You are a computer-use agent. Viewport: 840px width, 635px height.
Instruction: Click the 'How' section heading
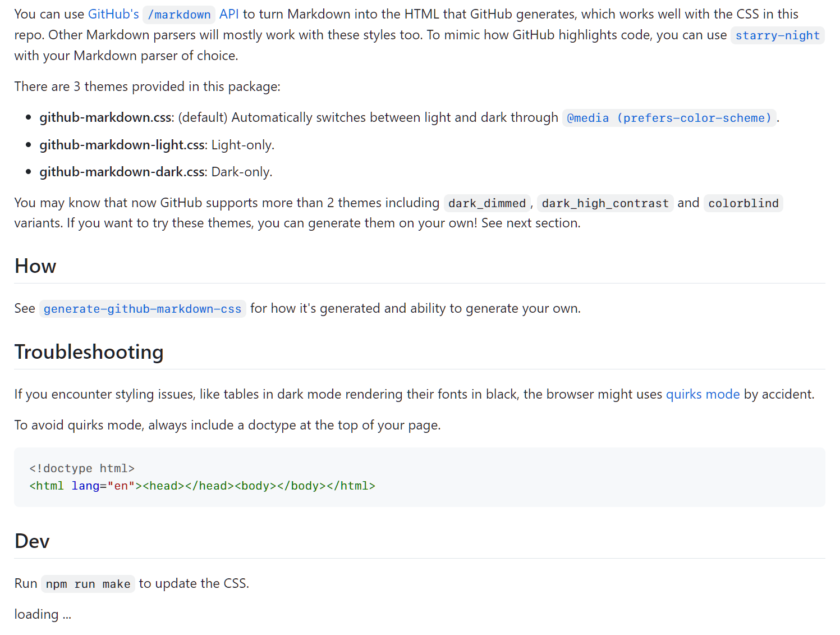(x=35, y=266)
